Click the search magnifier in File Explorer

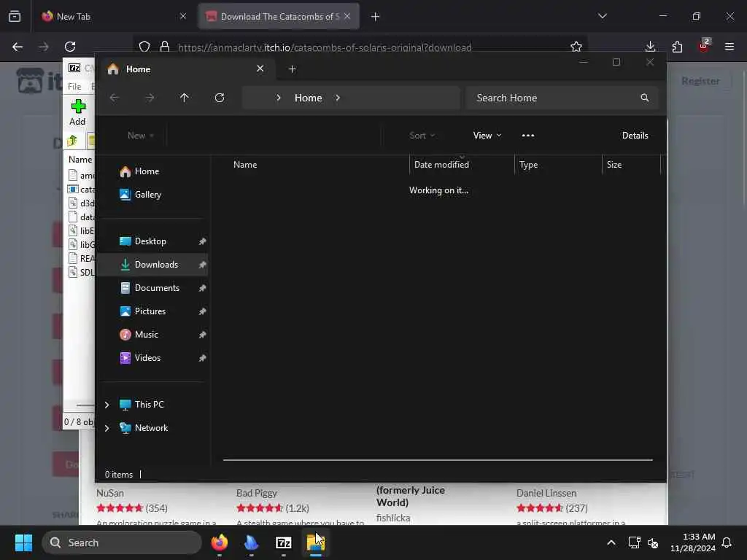[x=645, y=98]
